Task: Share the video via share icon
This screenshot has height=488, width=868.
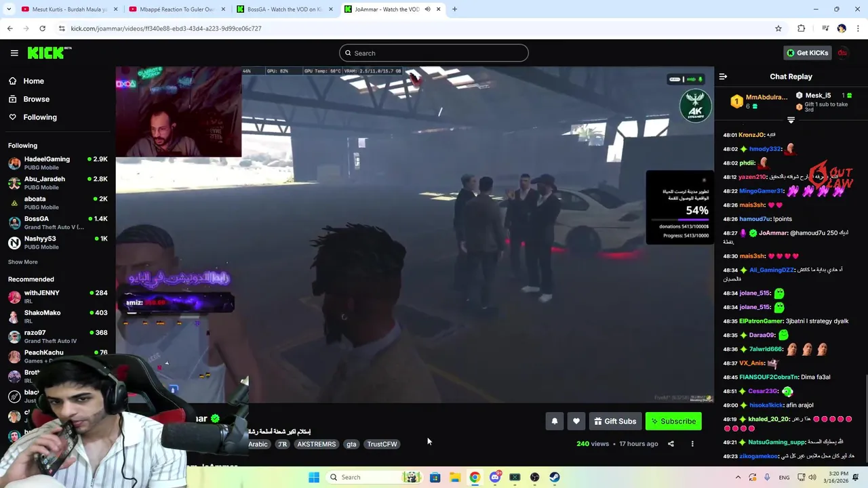Action: coord(671,444)
